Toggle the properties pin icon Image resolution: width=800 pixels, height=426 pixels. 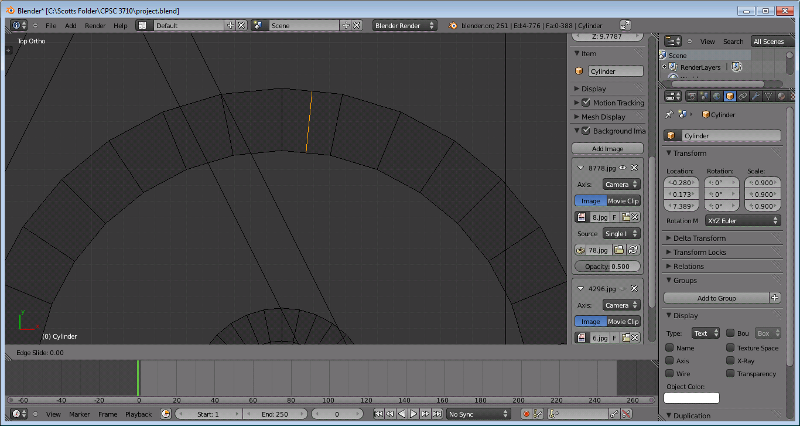click(669, 115)
